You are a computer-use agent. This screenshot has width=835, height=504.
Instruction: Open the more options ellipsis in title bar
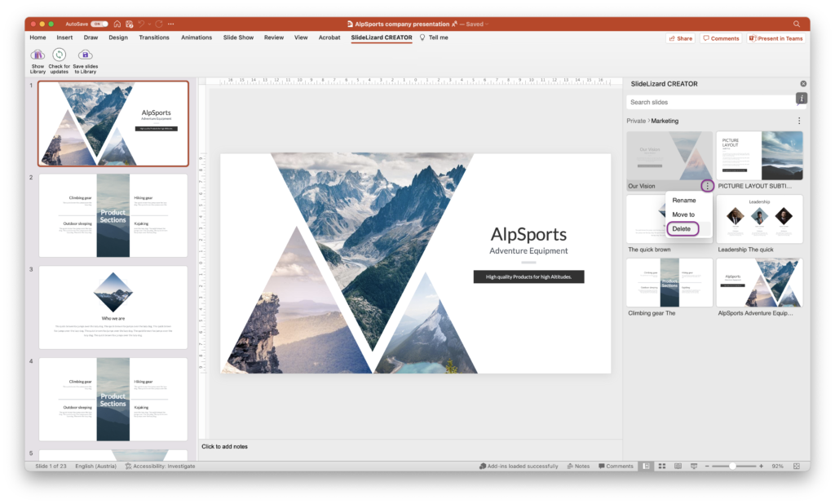pos(170,24)
